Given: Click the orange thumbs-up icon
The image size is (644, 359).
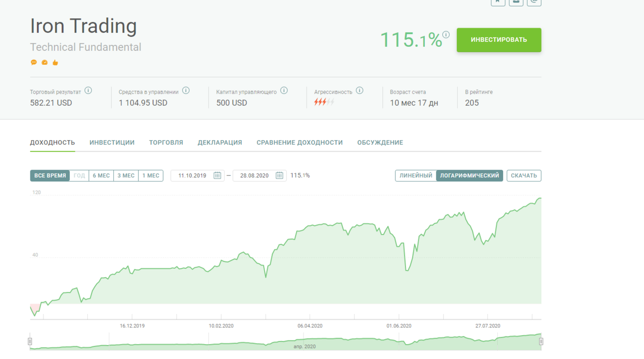Looking at the screenshot, I should coord(55,62).
